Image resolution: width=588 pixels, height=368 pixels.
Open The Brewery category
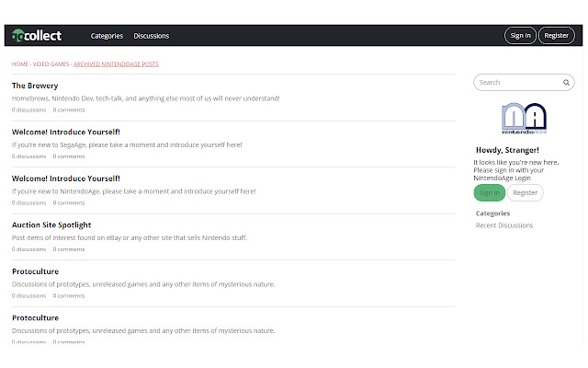34,86
